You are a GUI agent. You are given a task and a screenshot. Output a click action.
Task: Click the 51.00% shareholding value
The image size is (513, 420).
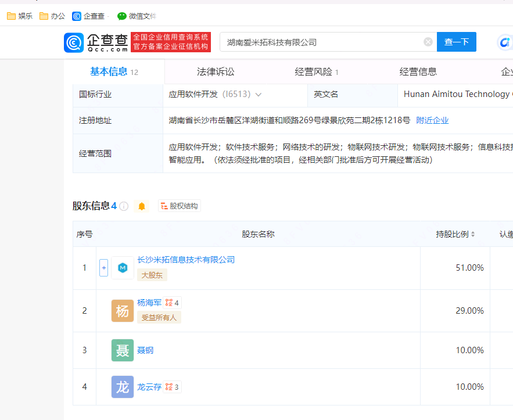click(x=470, y=268)
